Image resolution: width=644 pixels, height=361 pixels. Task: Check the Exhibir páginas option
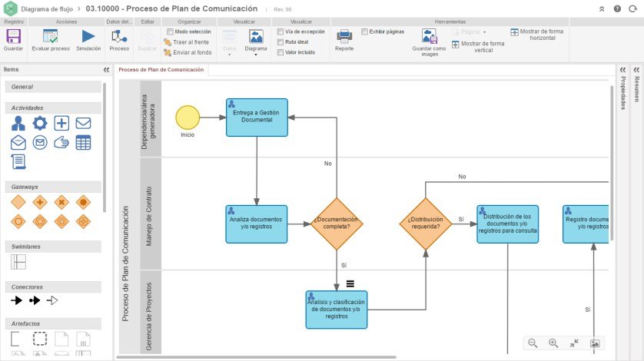coord(364,31)
